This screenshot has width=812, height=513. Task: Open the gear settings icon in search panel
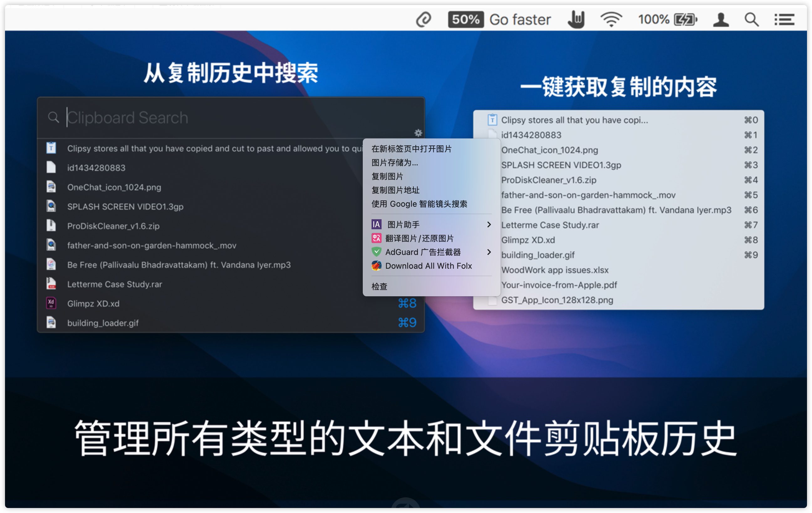pyautogui.click(x=418, y=133)
